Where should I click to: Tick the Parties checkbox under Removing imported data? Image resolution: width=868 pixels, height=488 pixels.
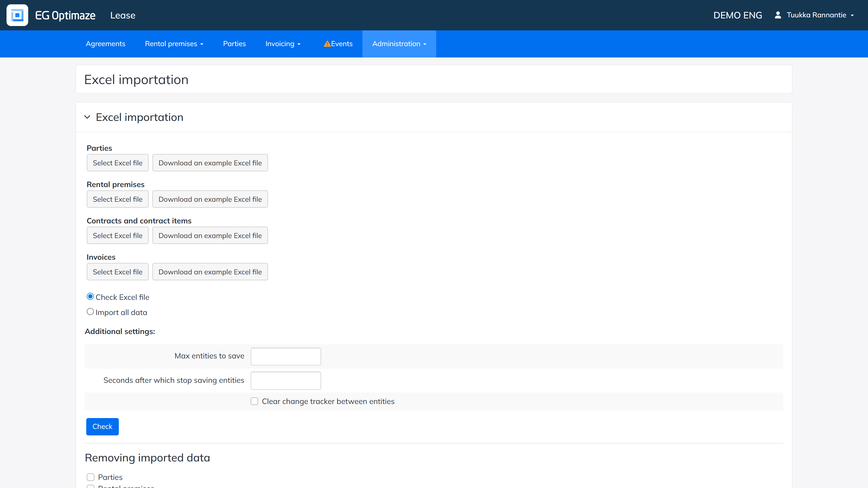pos(91,477)
